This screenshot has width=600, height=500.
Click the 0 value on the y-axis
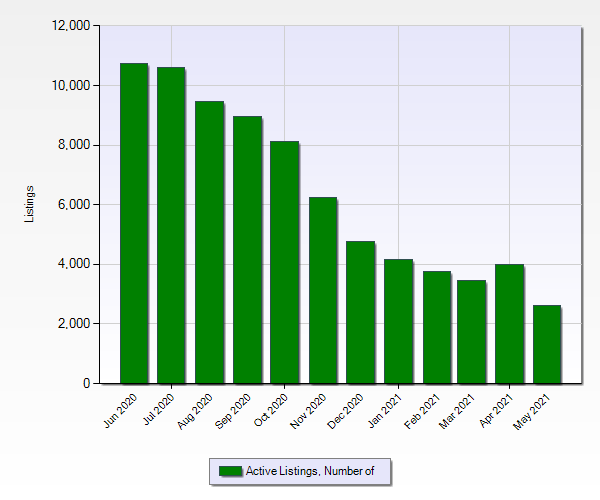pos(85,384)
